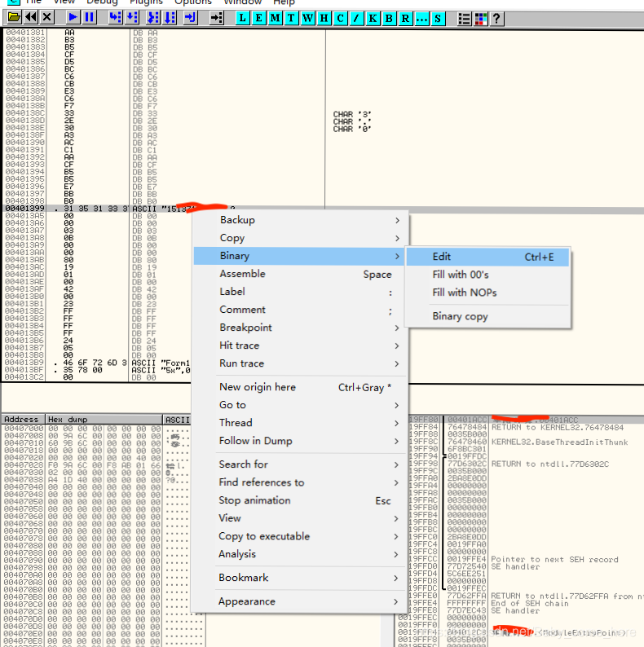Screen dimensions: 644x647
Task: Choose Label from the context menu
Action: (x=301, y=292)
